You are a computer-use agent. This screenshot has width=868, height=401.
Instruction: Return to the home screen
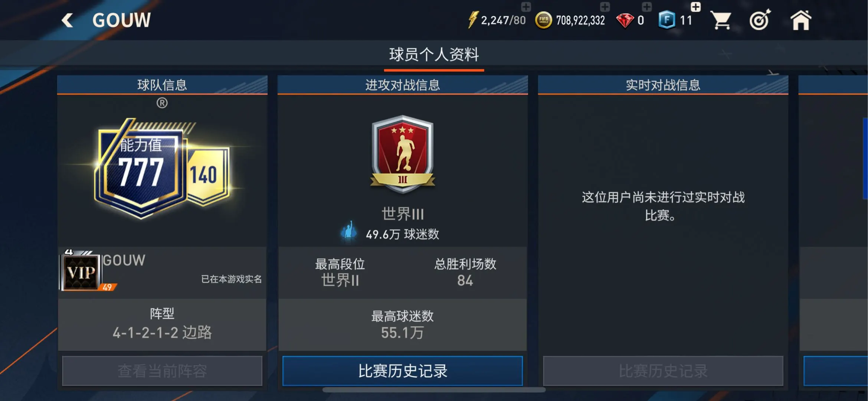[x=800, y=20]
